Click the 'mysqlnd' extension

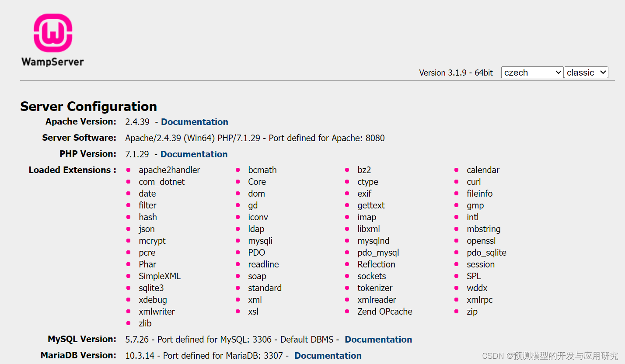point(373,241)
